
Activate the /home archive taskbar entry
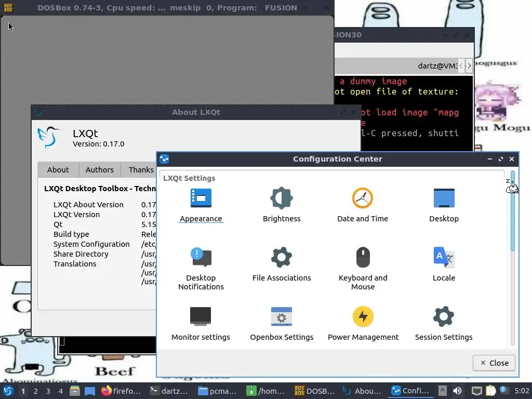(x=266, y=391)
